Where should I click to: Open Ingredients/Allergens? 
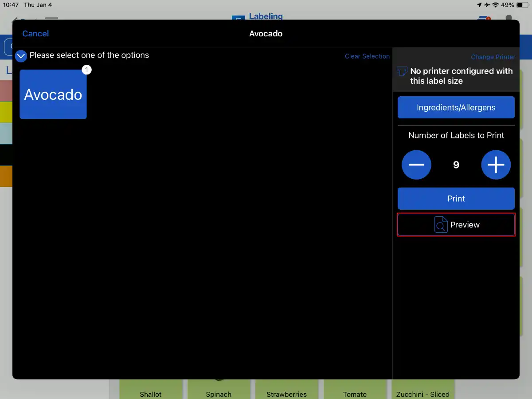(x=456, y=107)
